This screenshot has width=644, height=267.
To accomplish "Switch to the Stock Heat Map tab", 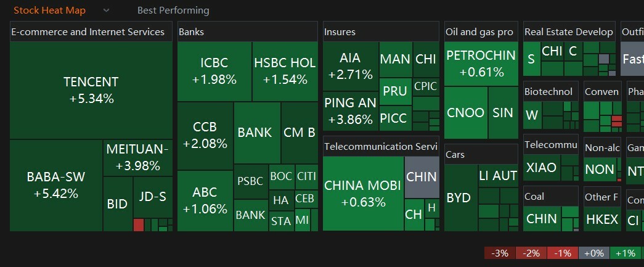I will tap(50, 10).
